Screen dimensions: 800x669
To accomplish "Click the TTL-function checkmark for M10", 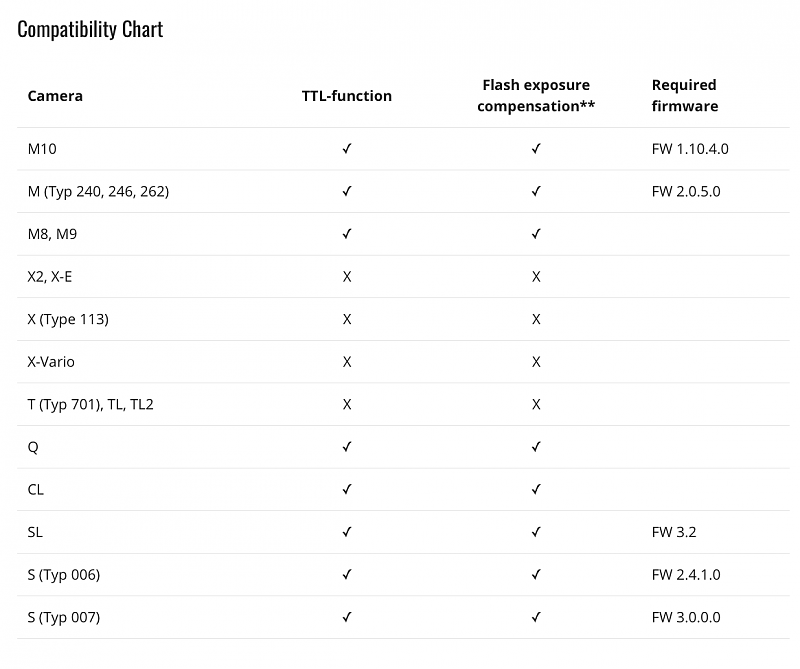I will pyautogui.click(x=347, y=149).
